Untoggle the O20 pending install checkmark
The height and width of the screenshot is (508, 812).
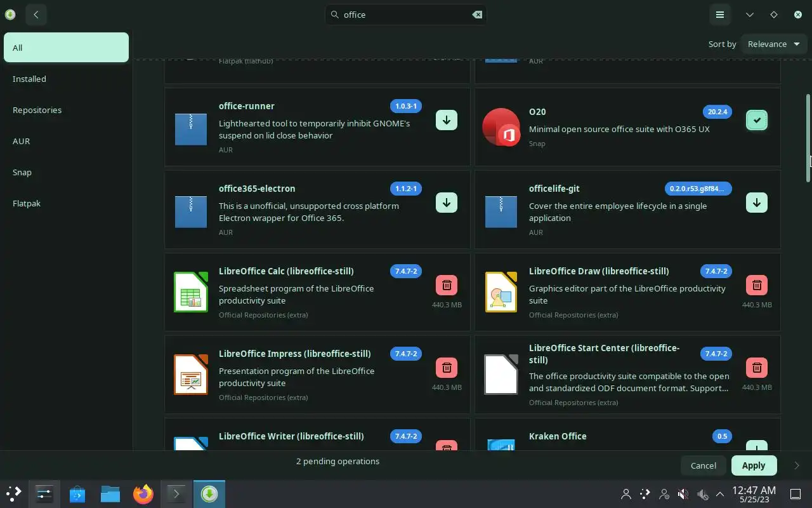point(757,120)
